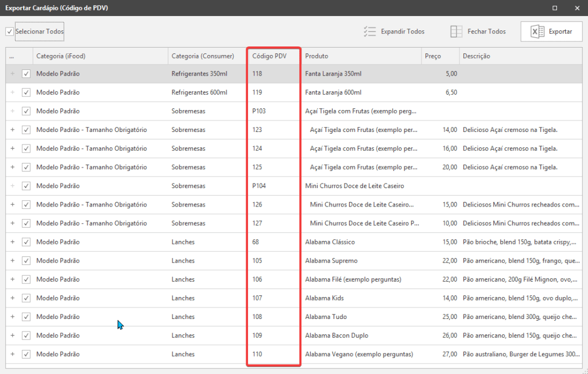Expand the Alabama Kids row
This screenshot has height=374, width=588.
pyautogui.click(x=13, y=298)
